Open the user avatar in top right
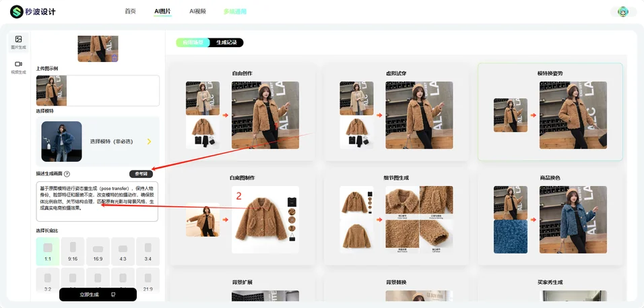 click(x=624, y=11)
